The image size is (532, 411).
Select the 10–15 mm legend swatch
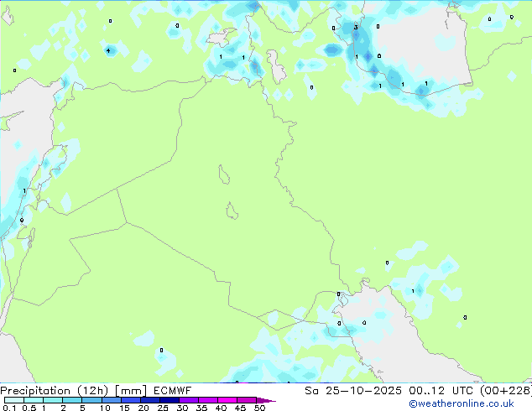point(111,400)
